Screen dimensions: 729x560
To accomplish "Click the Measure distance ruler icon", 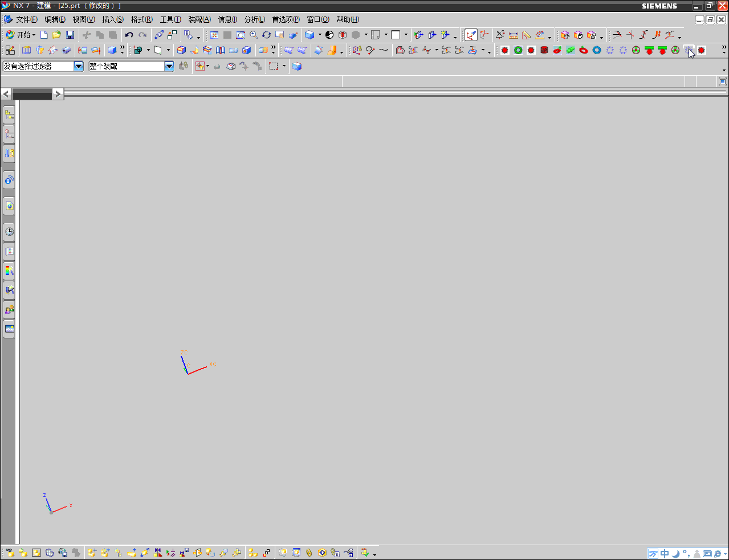I will coord(514,35).
